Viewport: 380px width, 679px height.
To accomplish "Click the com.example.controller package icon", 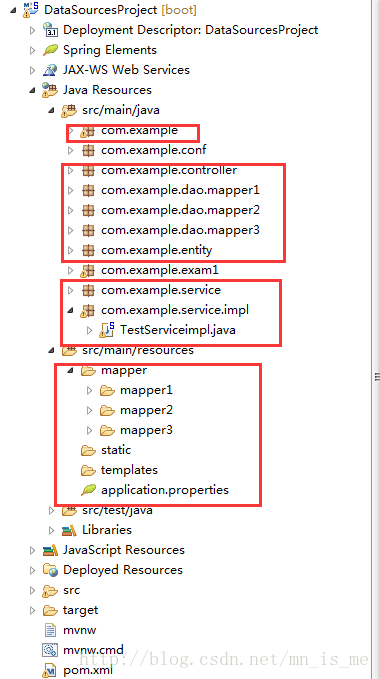I will [88, 170].
